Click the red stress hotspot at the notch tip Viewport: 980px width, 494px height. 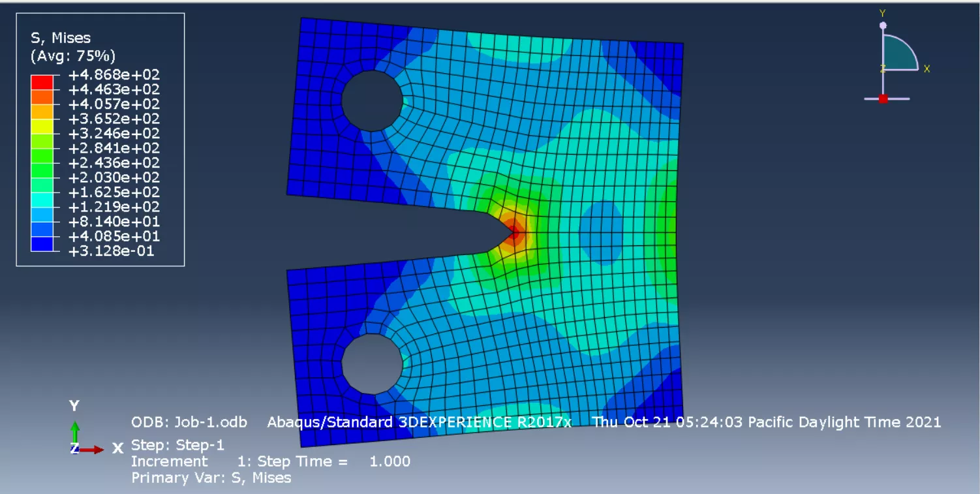tap(515, 232)
